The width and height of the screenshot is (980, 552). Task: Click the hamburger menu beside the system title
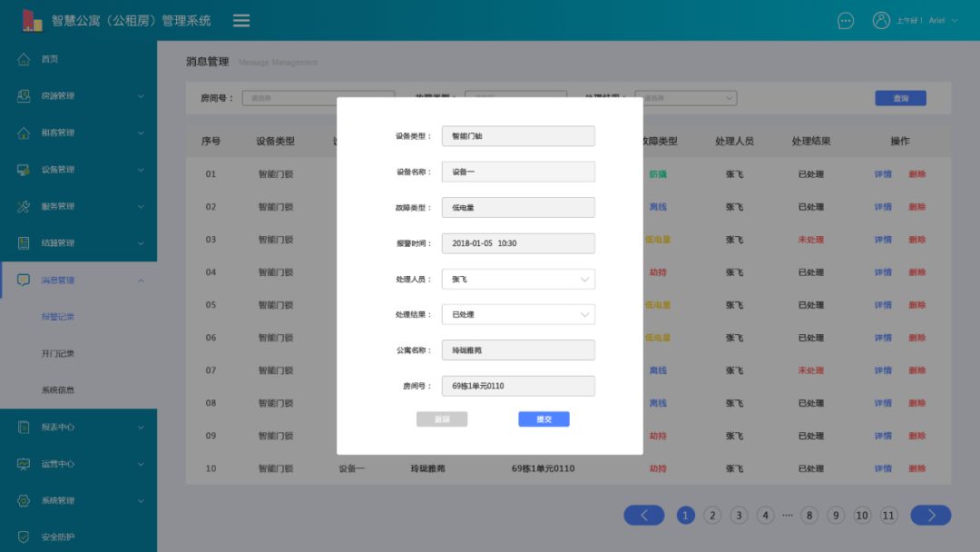(240, 20)
